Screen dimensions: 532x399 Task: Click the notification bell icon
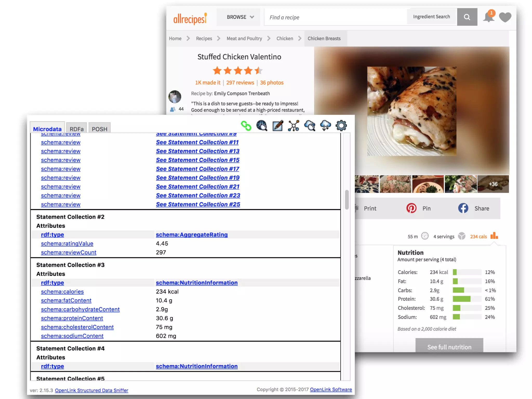(x=488, y=17)
